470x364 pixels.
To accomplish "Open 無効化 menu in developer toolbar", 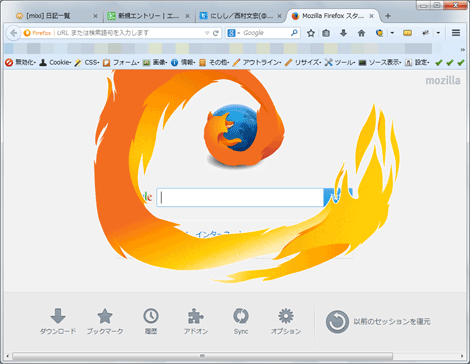I will (x=21, y=62).
